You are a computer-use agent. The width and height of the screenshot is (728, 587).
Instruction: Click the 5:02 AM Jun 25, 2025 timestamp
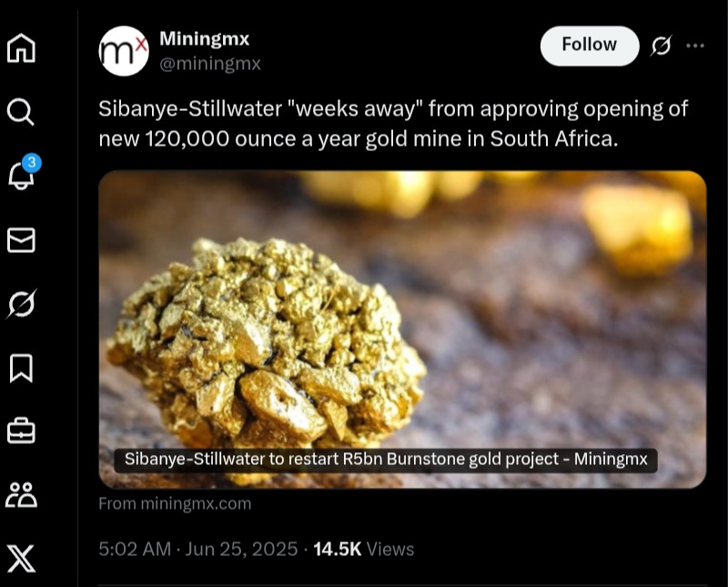click(197, 549)
